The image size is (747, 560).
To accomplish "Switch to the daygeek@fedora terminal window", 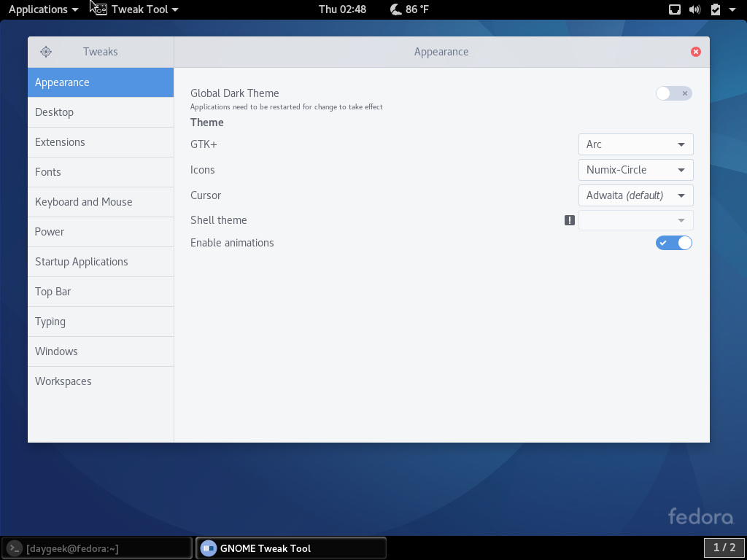I will tap(97, 548).
